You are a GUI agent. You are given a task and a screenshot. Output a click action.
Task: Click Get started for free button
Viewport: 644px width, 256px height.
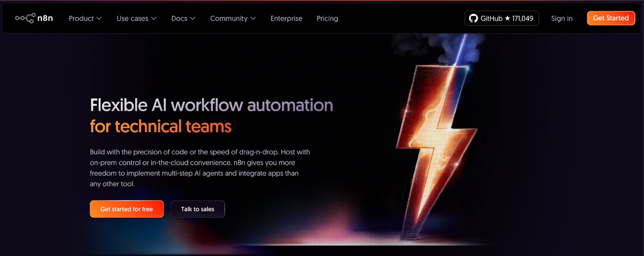(x=126, y=209)
